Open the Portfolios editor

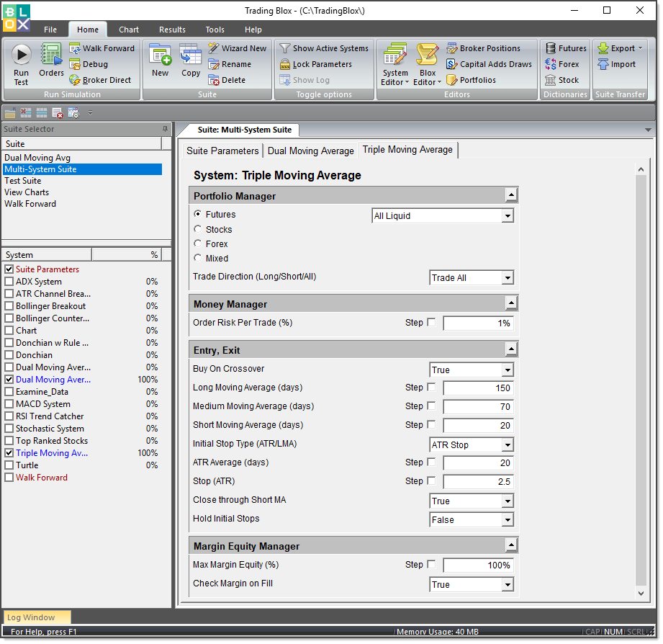471,80
